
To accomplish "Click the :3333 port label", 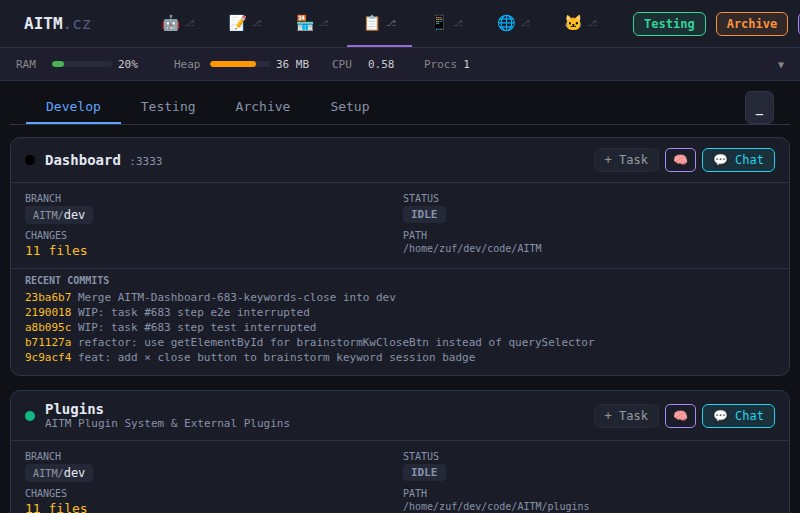I will point(146,161).
